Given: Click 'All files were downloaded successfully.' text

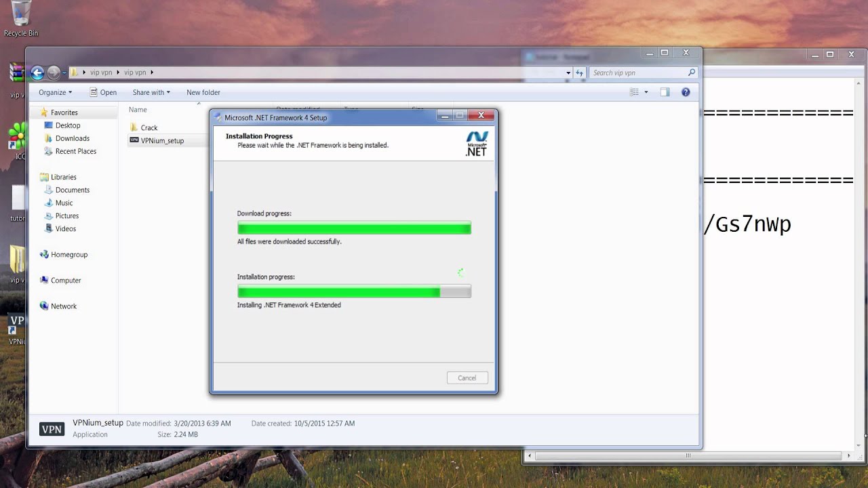Looking at the screenshot, I should (x=290, y=241).
